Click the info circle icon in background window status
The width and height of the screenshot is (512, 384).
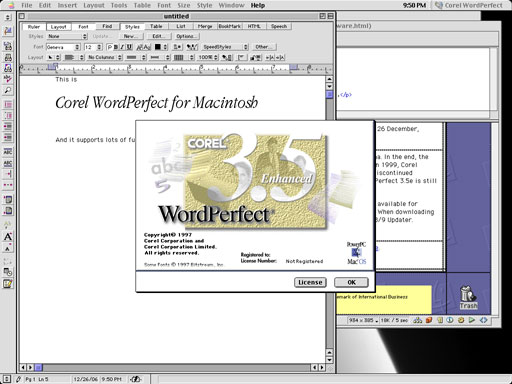tap(450, 320)
